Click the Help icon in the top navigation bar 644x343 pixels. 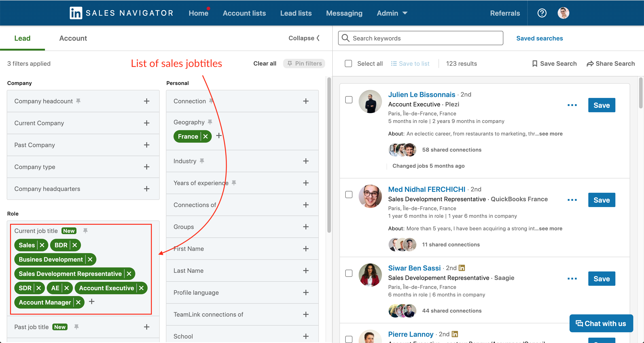tap(542, 13)
